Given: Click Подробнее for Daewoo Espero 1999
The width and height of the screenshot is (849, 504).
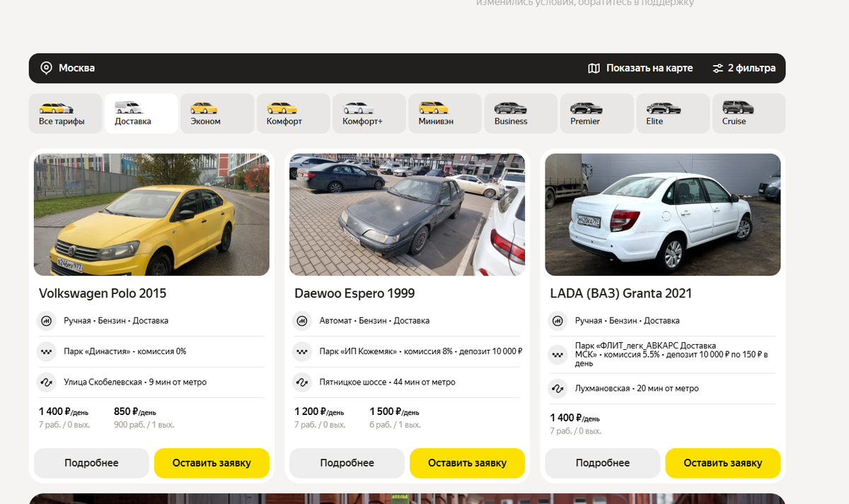Looking at the screenshot, I should click(x=347, y=463).
